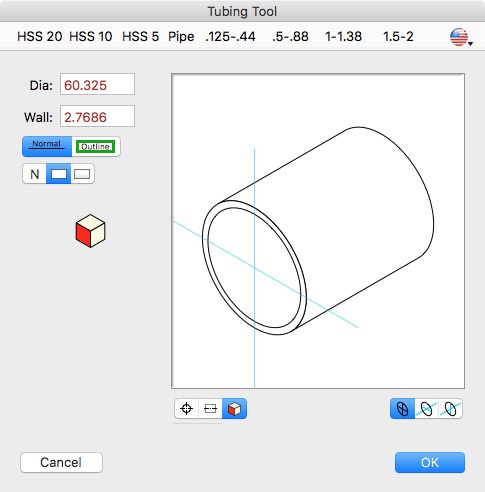Select the 3D cube view icon below preview

tap(234, 408)
